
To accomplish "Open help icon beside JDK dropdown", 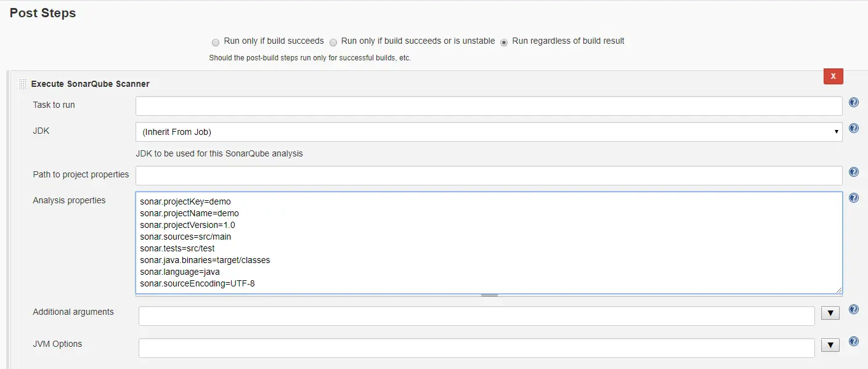I will (x=854, y=128).
